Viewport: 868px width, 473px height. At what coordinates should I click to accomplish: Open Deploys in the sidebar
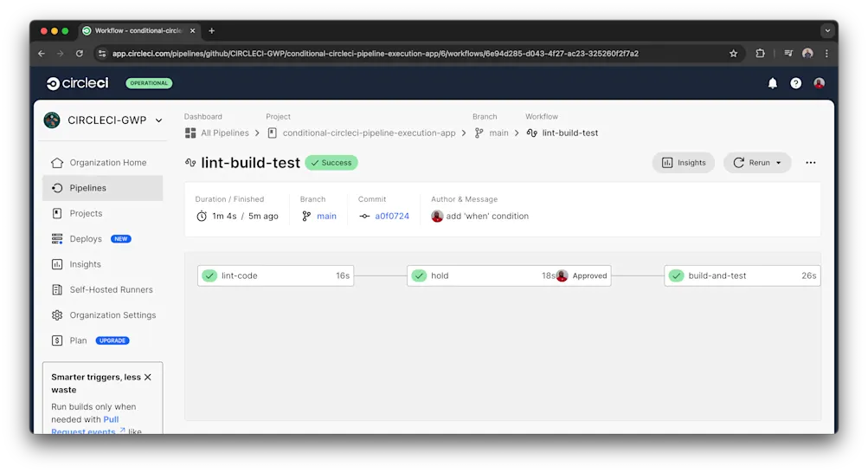(x=86, y=239)
